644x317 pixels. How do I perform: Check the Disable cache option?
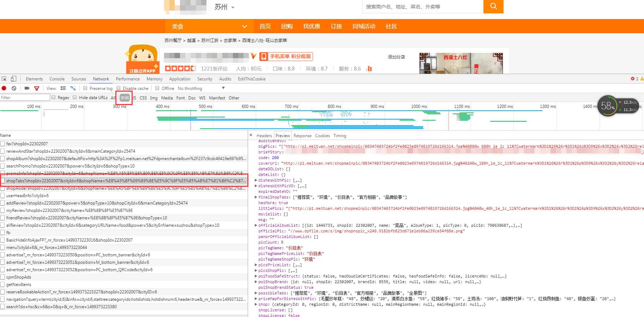pyautogui.click(x=119, y=88)
